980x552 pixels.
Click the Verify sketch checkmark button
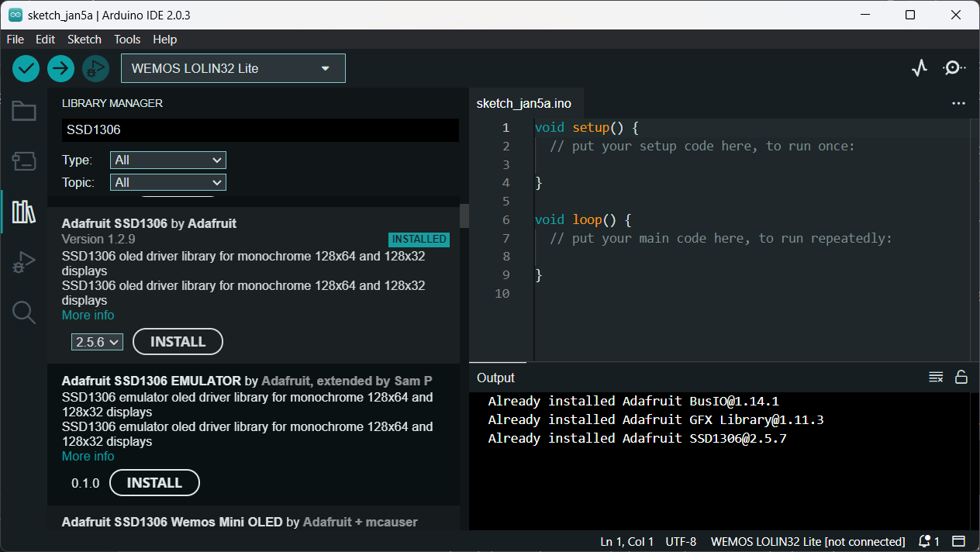[x=26, y=68]
